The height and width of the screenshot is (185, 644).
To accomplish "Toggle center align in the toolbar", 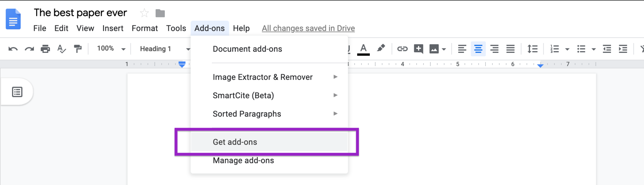I will pyautogui.click(x=478, y=49).
